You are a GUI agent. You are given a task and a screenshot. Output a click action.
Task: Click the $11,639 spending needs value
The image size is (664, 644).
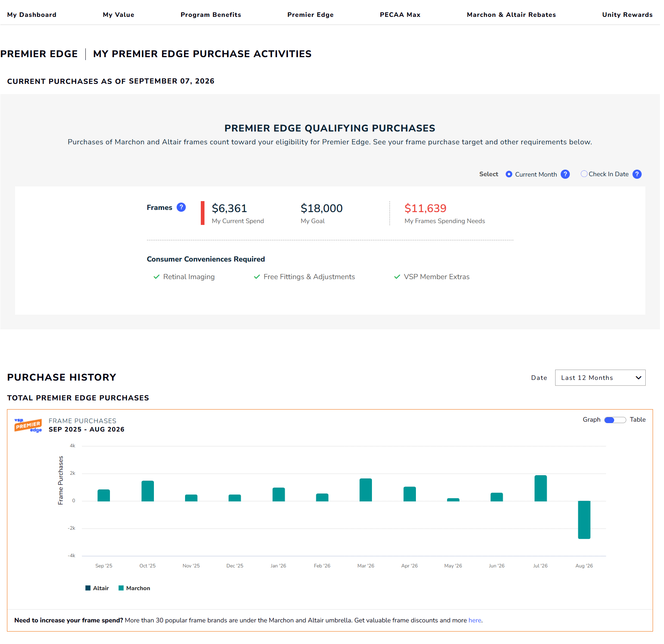[x=425, y=208]
